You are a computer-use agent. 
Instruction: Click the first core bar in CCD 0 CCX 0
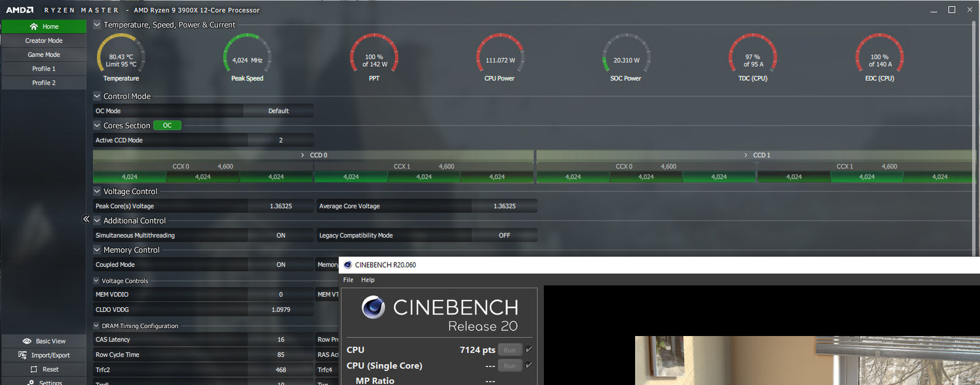point(129,177)
